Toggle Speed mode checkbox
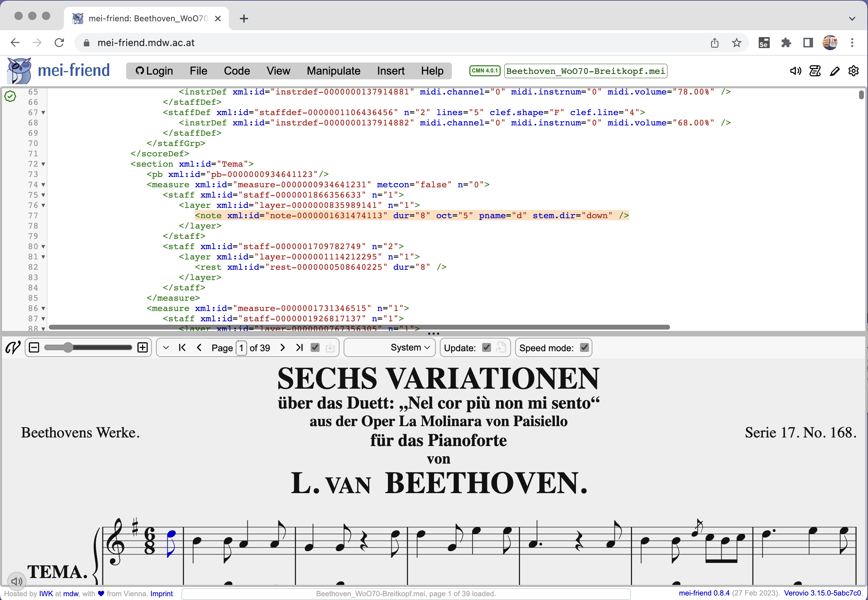The image size is (868, 600). 582,347
